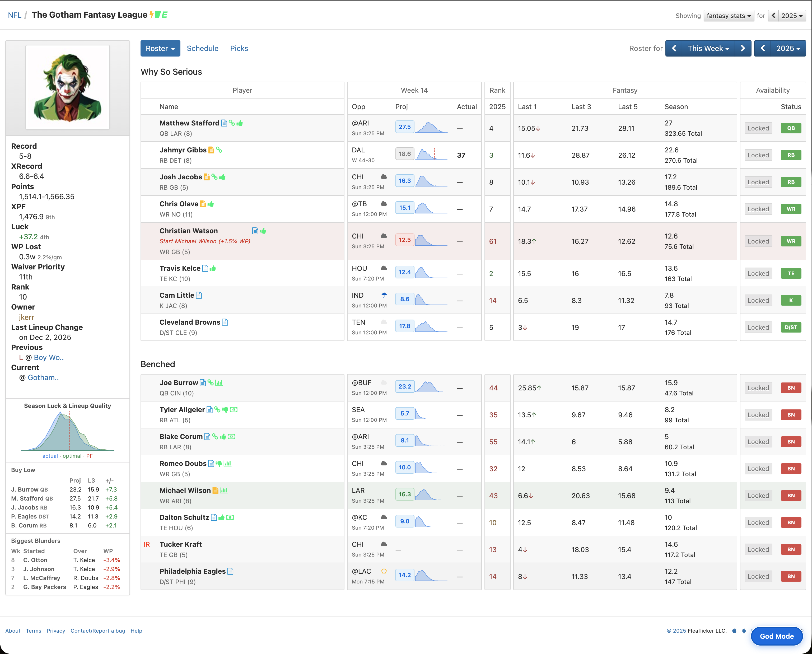Viewport: 812px width, 654px height.
Task: Click Josh Jacobs' green thumbs-up icon
Action: coord(222,177)
